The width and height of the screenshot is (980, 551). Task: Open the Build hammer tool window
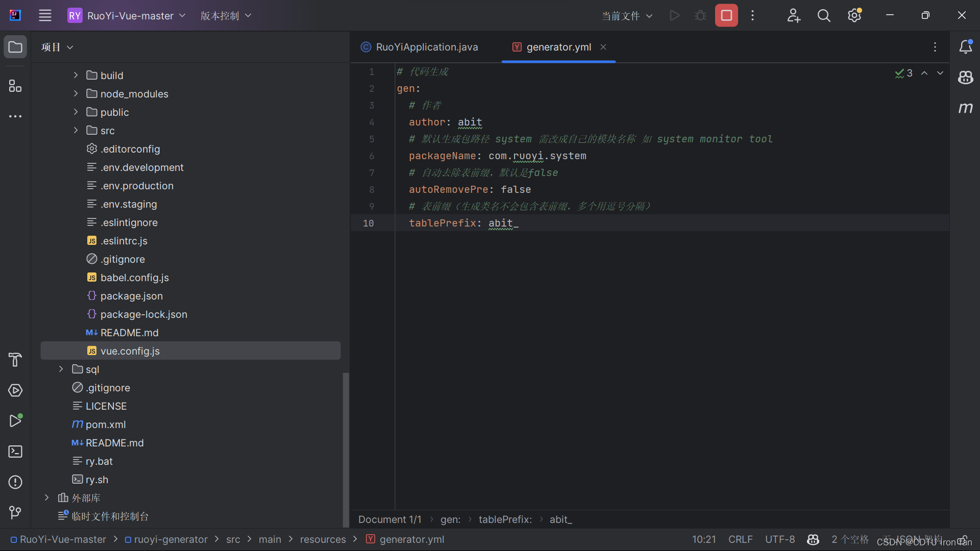coord(15,360)
